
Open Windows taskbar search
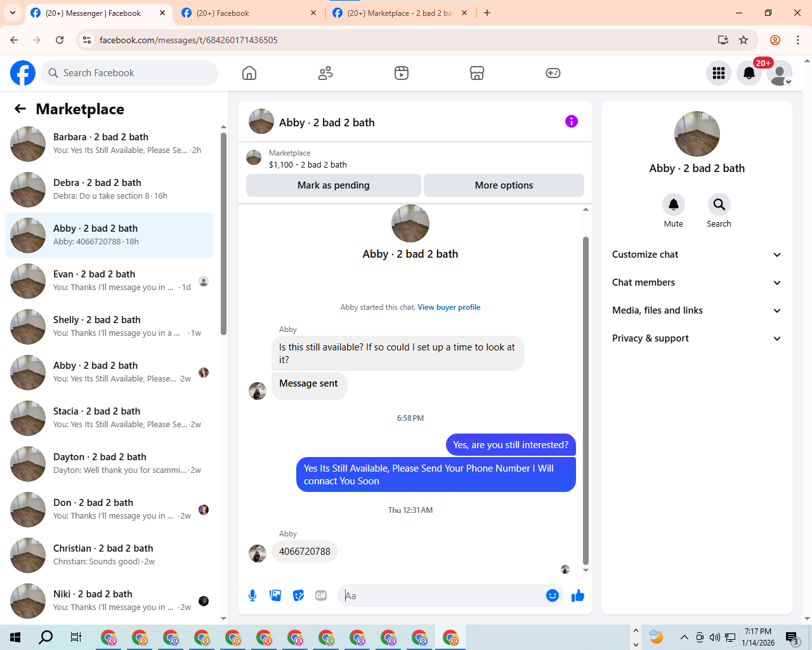[46, 637]
